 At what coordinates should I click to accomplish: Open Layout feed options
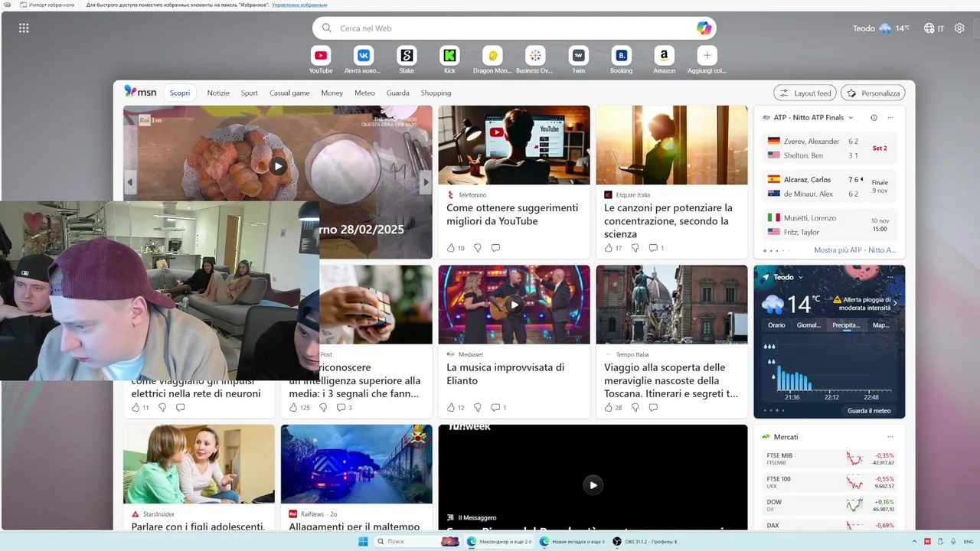[805, 93]
